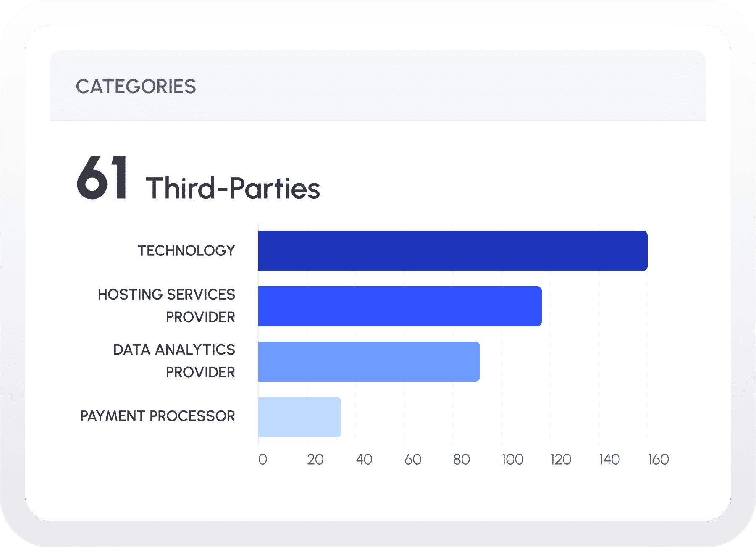Click the HOSTING SERVICES PROVIDER label
The width and height of the screenshot is (756, 547).
pyautogui.click(x=166, y=306)
